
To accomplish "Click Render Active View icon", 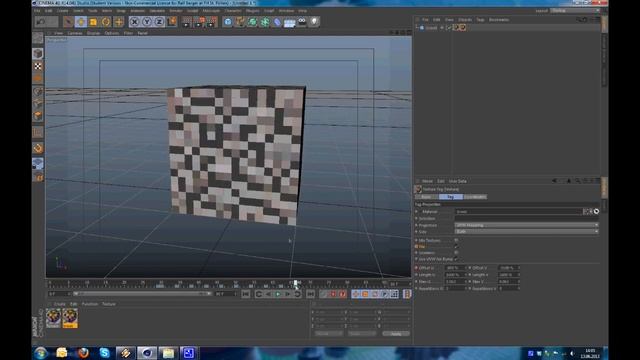I will 187,22.
